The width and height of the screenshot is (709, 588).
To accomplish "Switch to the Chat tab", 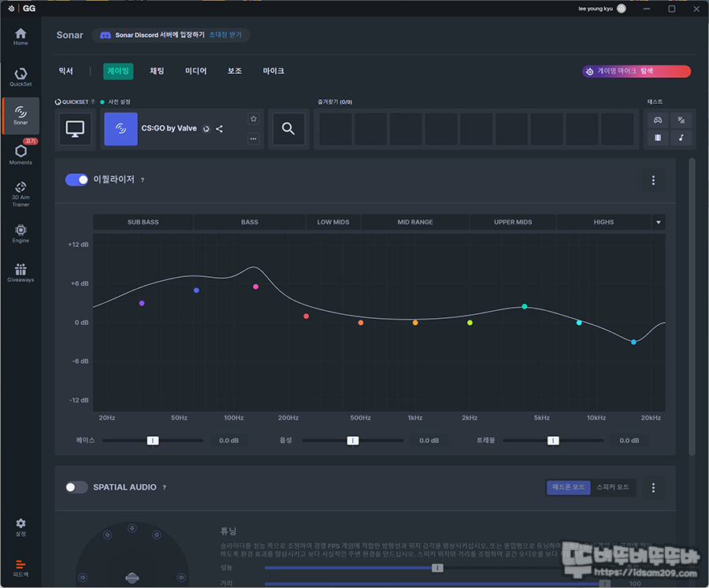I will pos(157,71).
